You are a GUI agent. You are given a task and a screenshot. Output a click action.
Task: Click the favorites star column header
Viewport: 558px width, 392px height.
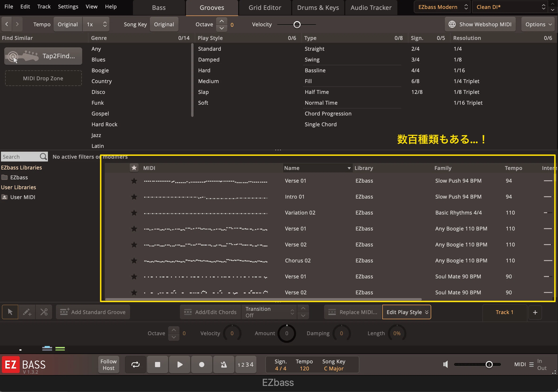pos(134,168)
